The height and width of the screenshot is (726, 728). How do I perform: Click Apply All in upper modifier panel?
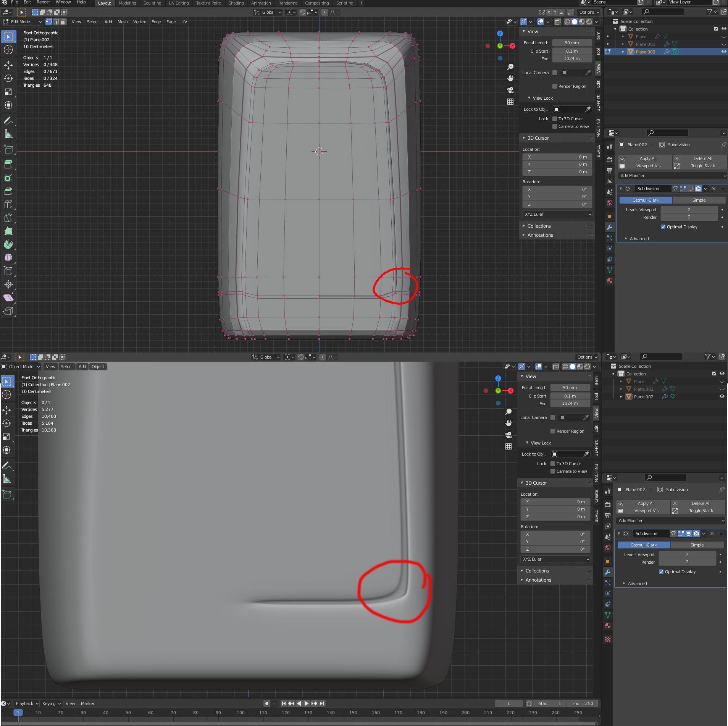pyautogui.click(x=645, y=158)
